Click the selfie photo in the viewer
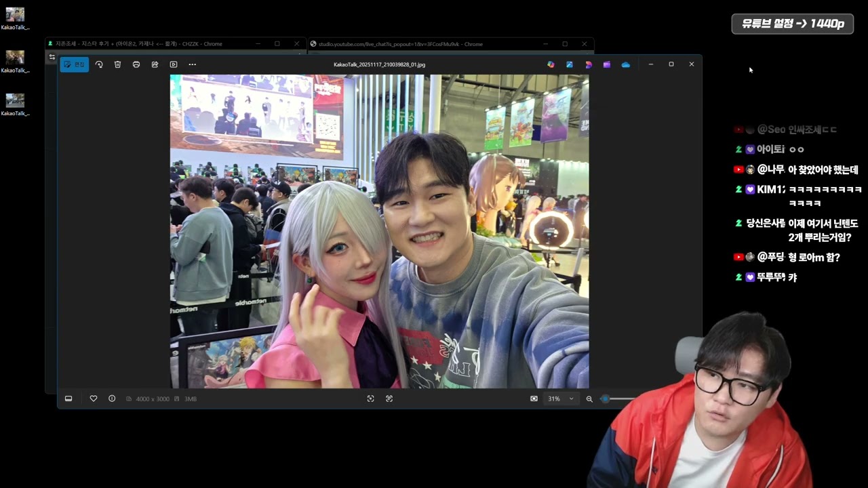This screenshot has height=488, width=868. tap(379, 231)
